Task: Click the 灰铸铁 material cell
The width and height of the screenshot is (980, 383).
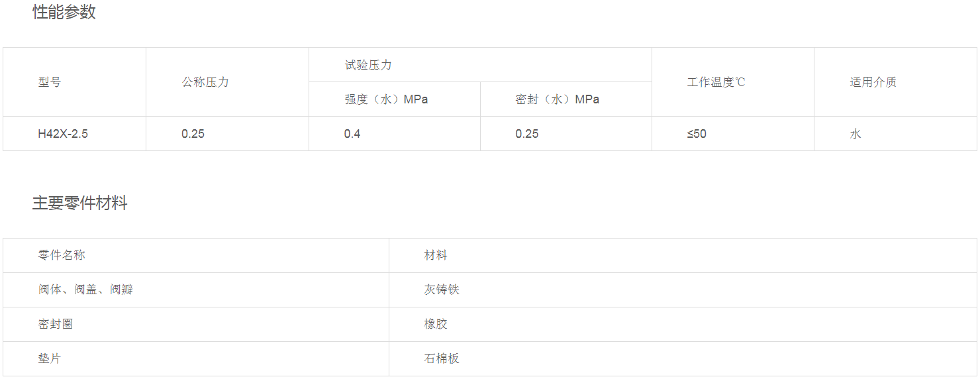Action: (x=442, y=290)
